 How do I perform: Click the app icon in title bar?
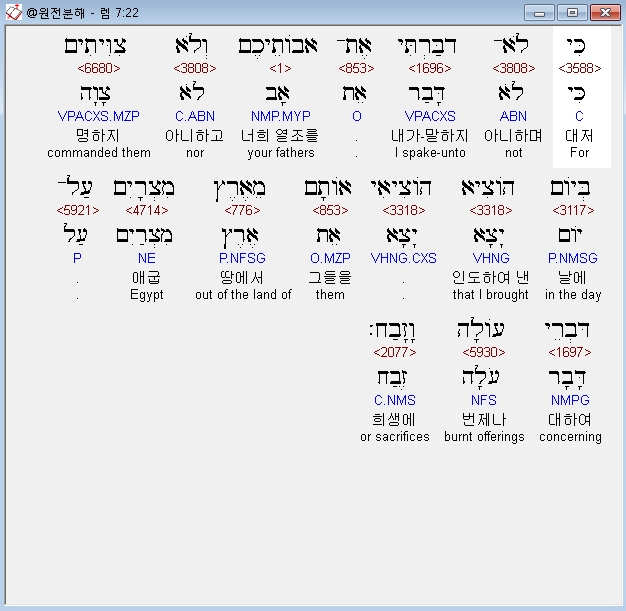(13, 12)
